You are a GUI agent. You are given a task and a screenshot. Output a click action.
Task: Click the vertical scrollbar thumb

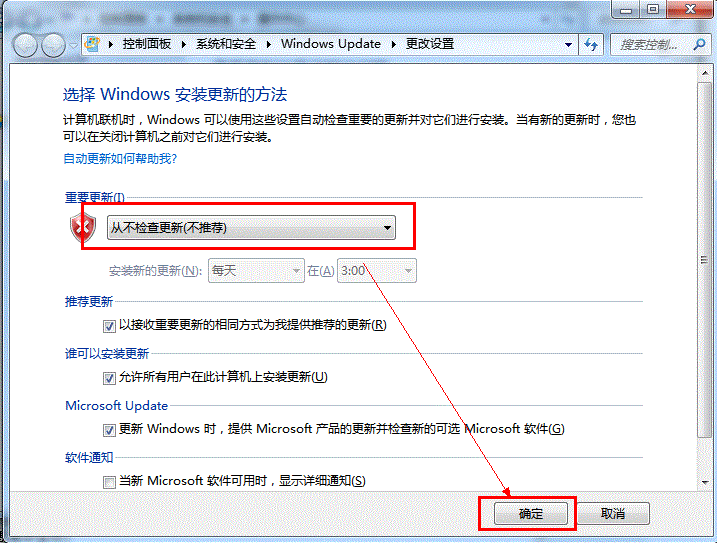click(705, 260)
